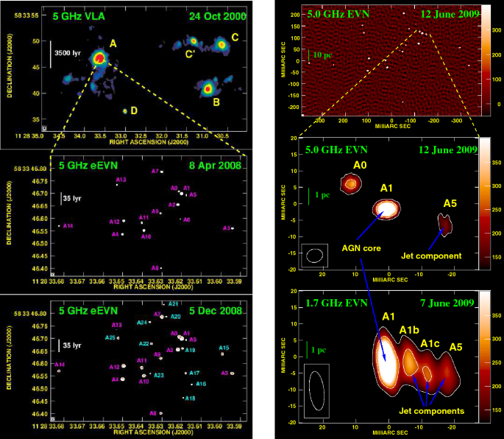
Task: Click the A1c component label
Action: click(x=430, y=344)
